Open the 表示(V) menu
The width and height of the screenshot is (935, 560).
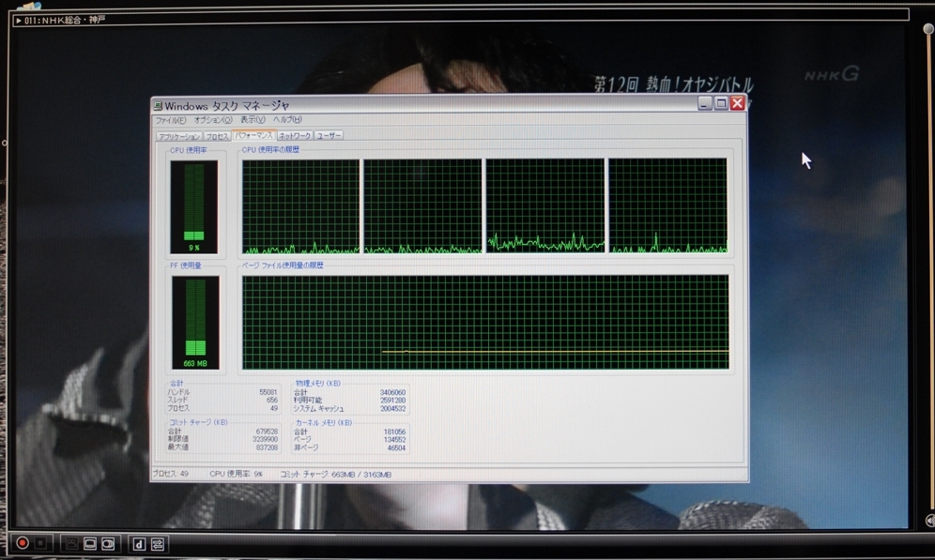[252, 120]
